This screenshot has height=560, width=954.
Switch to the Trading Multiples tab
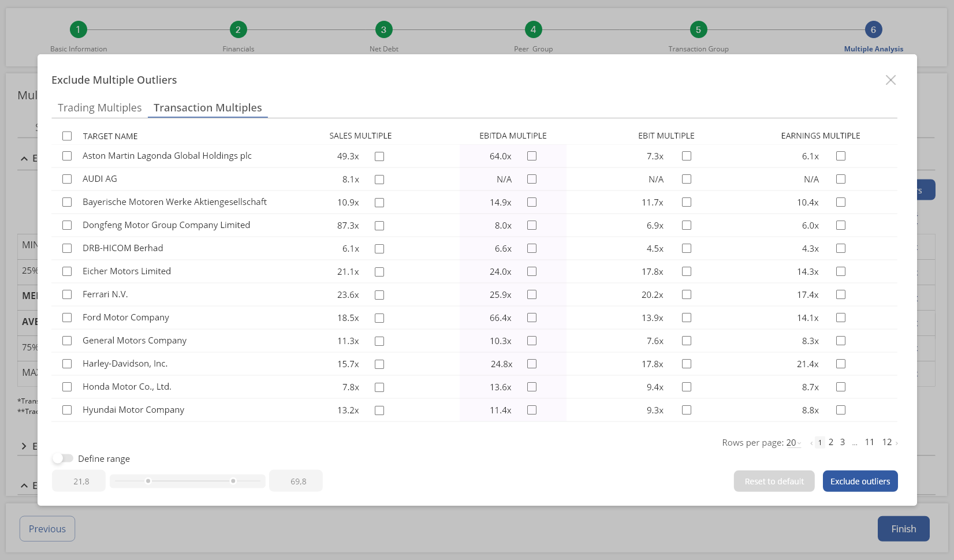[x=99, y=108]
